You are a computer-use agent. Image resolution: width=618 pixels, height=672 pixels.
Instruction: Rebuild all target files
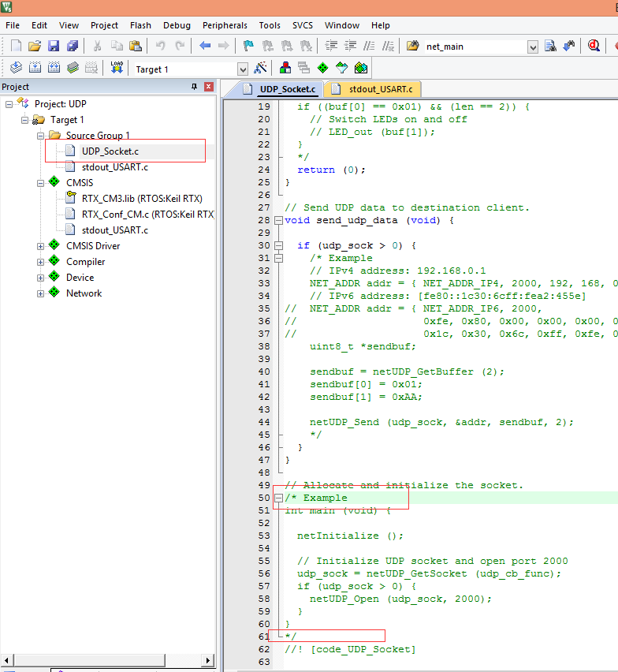point(54,67)
